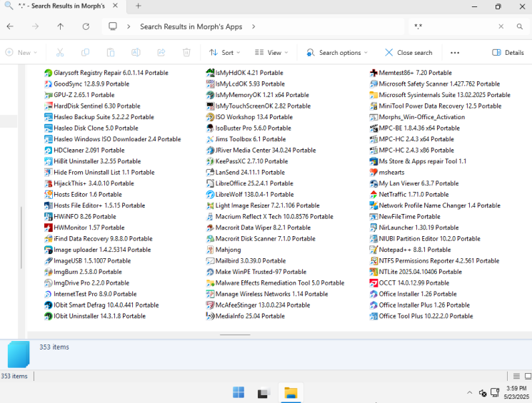532x403 pixels.
Task: Click the search magnifier in search box
Action: click(519, 26)
